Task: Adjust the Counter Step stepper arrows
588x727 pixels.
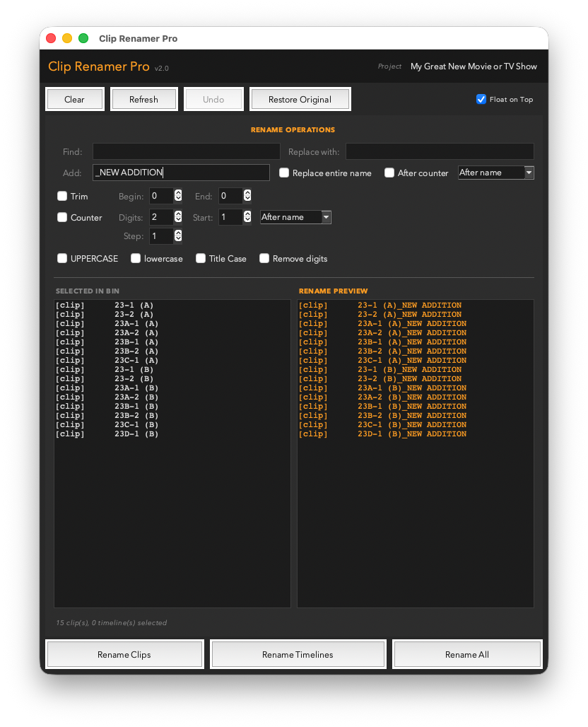Action: [178, 236]
